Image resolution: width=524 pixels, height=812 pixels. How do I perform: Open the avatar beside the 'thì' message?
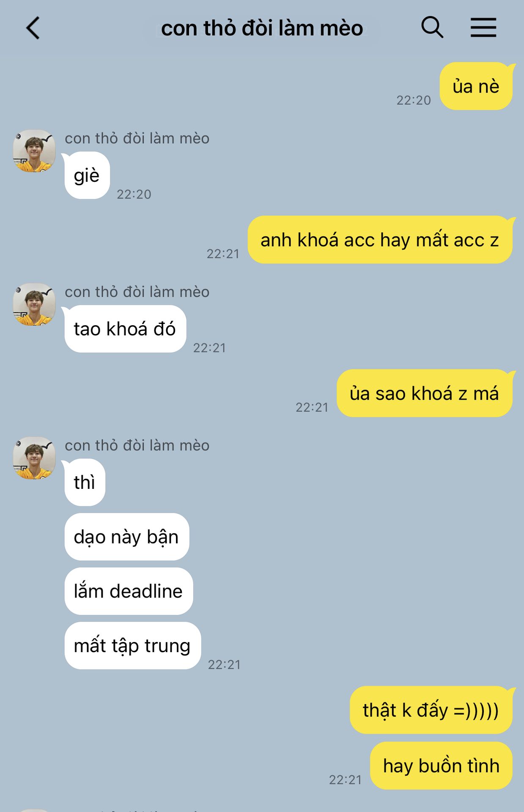click(34, 458)
